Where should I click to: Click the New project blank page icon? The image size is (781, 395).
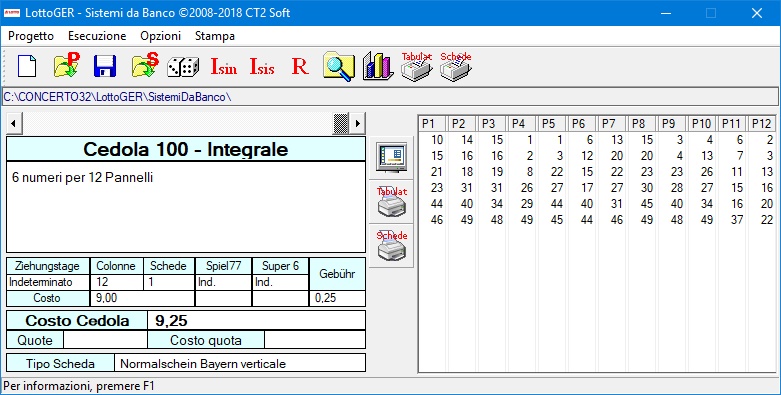point(27,66)
